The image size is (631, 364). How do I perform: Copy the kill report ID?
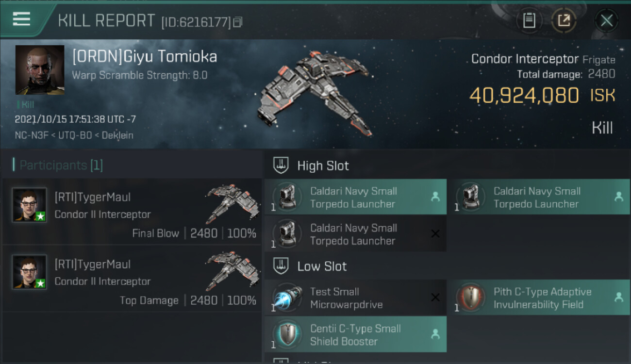[237, 22]
